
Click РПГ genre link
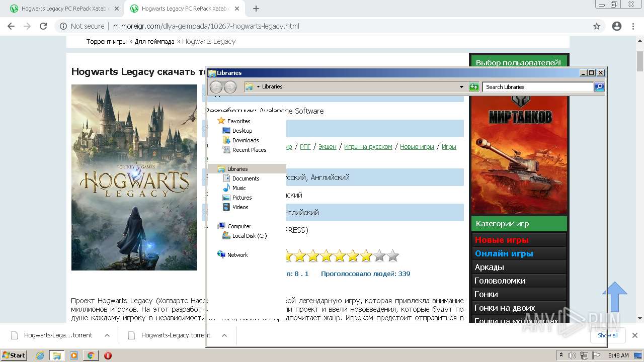305,147
